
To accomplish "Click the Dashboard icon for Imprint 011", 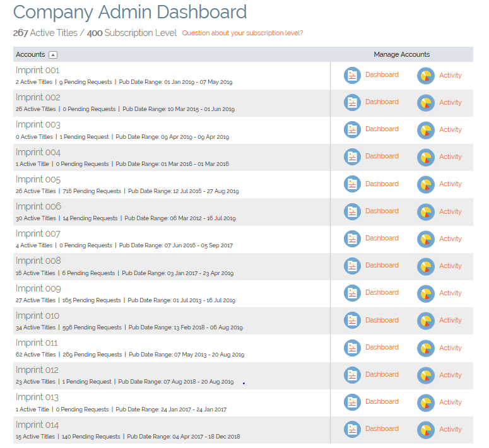I will (352, 348).
